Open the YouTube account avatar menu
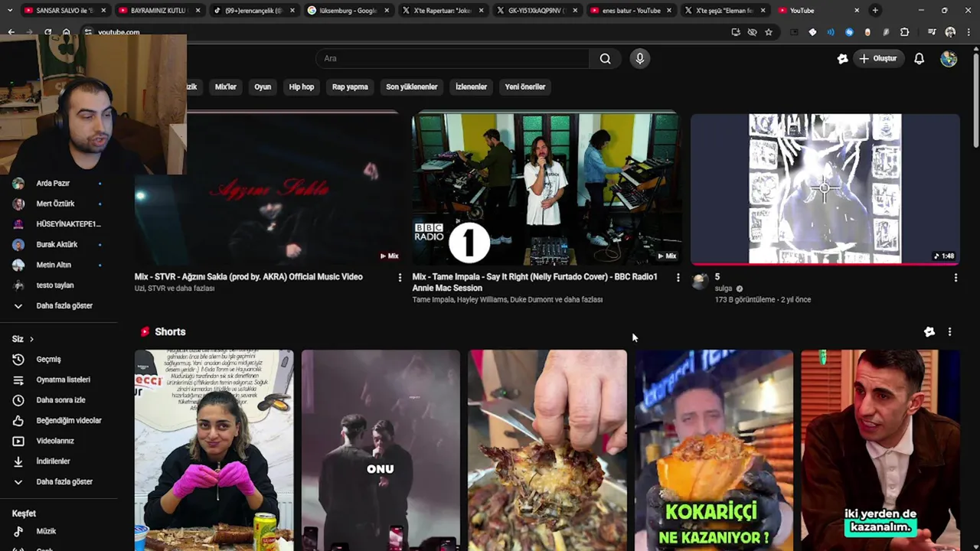This screenshot has height=551, width=980. click(x=949, y=58)
